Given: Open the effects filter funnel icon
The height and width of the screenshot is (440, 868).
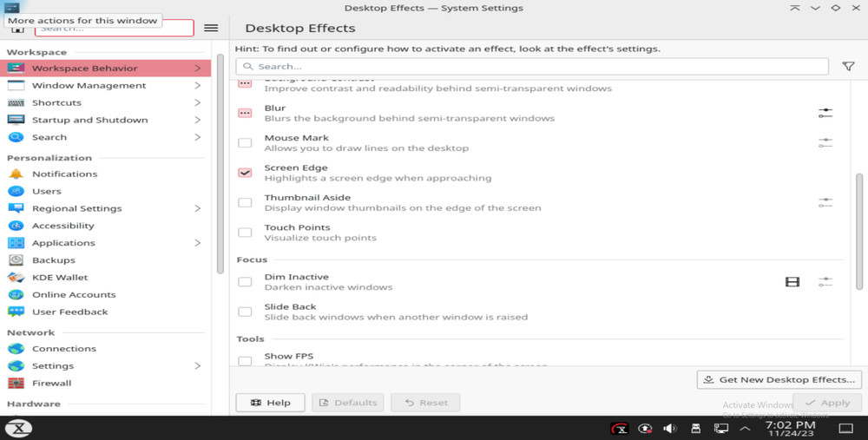Looking at the screenshot, I should point(848,67).
